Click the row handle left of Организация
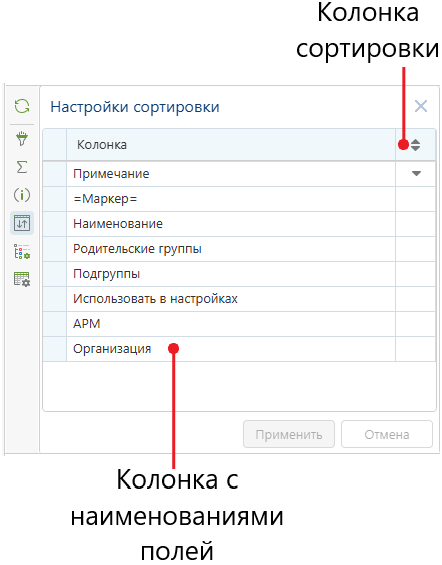442x565 pixels. [x=55, y=349]
